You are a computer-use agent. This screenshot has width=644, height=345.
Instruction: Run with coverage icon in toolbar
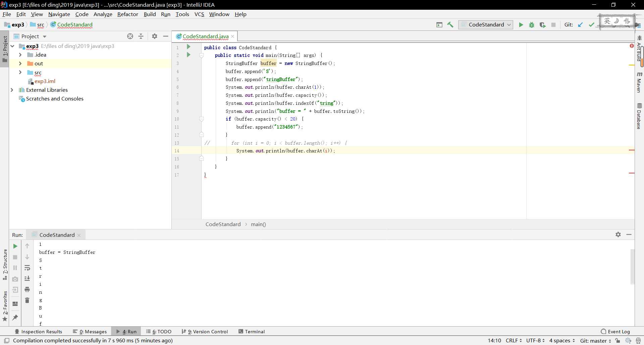click(542, 25)
